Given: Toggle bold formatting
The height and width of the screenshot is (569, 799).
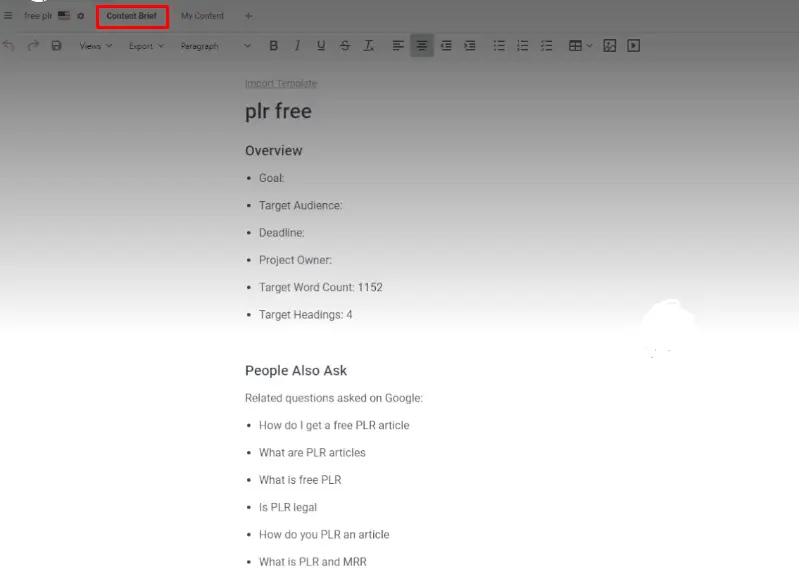Looking at the screenshot, I should 273,46.
